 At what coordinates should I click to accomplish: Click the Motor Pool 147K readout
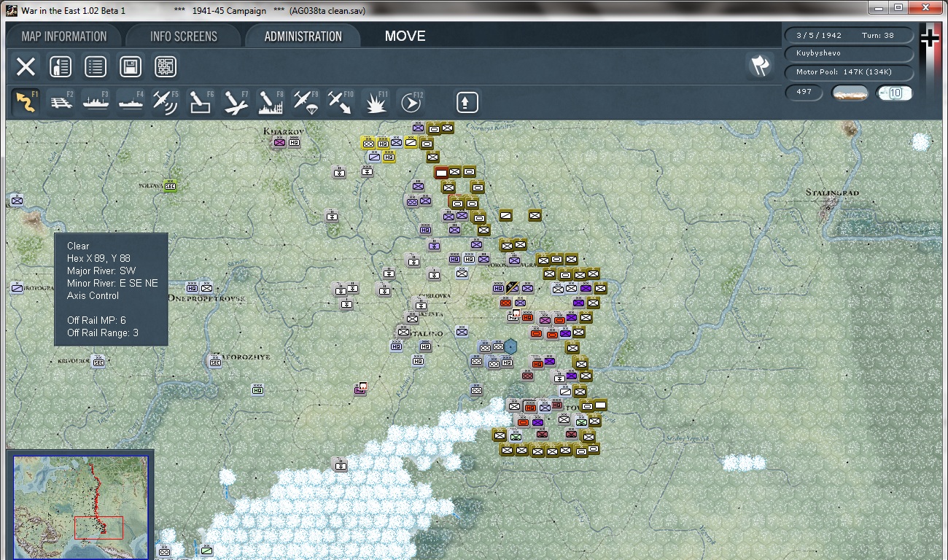(849, 72)
